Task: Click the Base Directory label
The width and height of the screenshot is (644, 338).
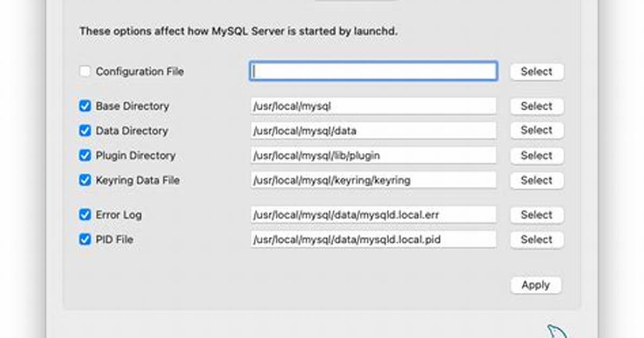Action: [x=132, y=106]
